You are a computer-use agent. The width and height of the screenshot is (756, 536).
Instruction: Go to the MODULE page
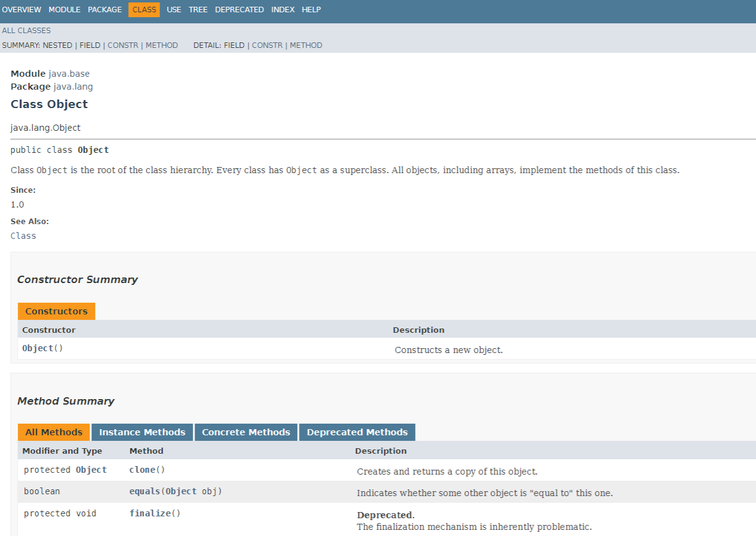point(64,10)
